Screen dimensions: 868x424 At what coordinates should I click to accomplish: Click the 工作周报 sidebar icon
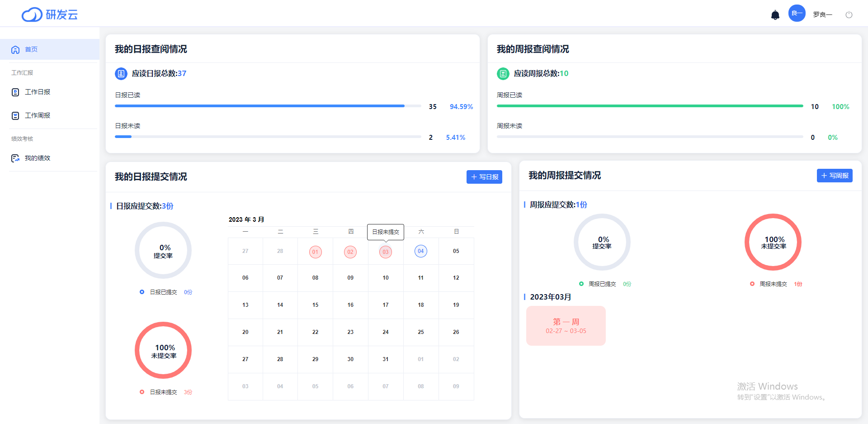pyautogui.click(x=15, y=116)
